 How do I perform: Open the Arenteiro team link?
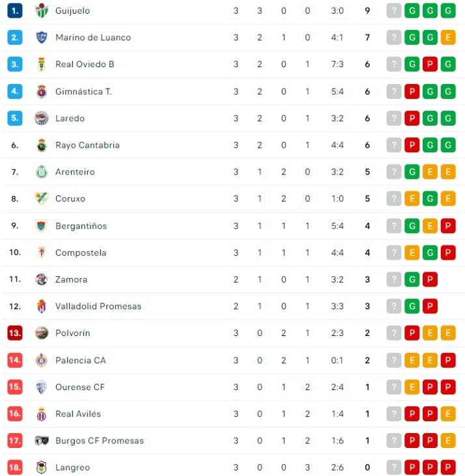click(75, 172)
